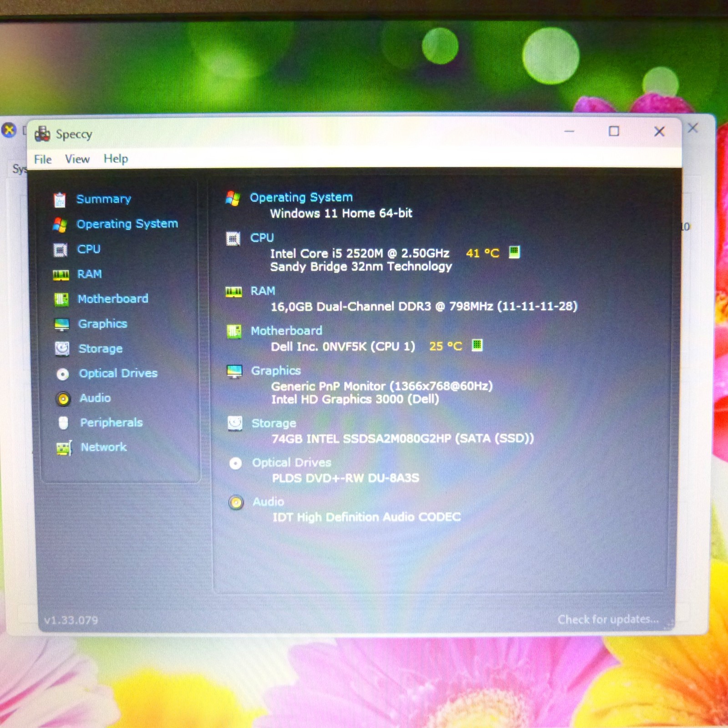Select Operating System in the sidebar
728x728 pixels.
(127, 224)
